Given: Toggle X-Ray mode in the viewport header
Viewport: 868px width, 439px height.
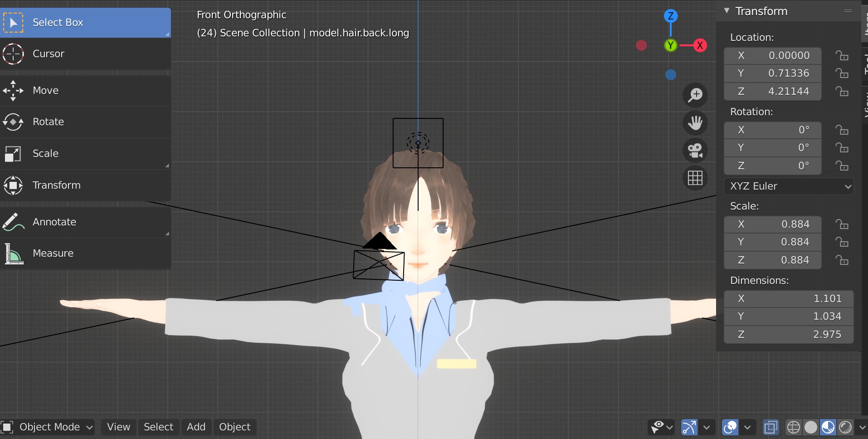Looking at the screenshot, I should coord(771,427).
